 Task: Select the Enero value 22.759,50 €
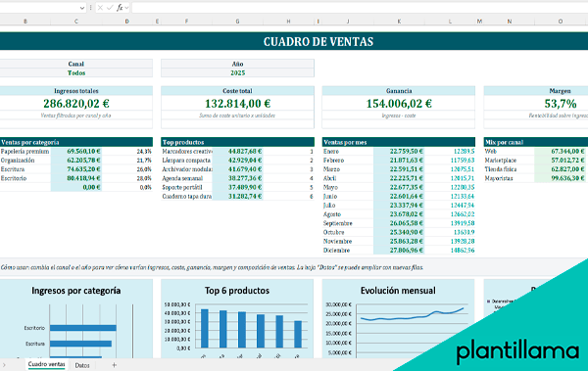tap(399, 152)
